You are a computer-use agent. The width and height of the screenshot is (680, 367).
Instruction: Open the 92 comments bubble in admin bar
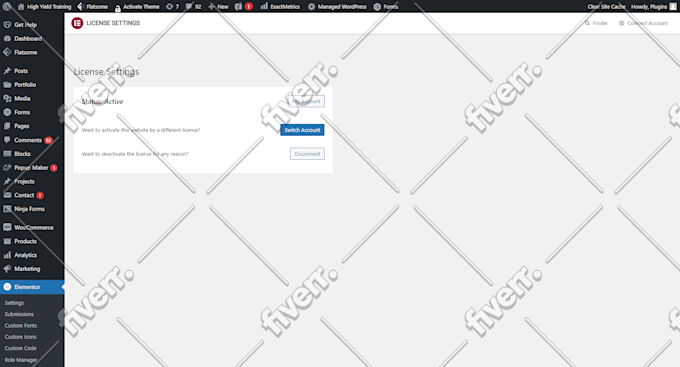[x=193, y=7]
